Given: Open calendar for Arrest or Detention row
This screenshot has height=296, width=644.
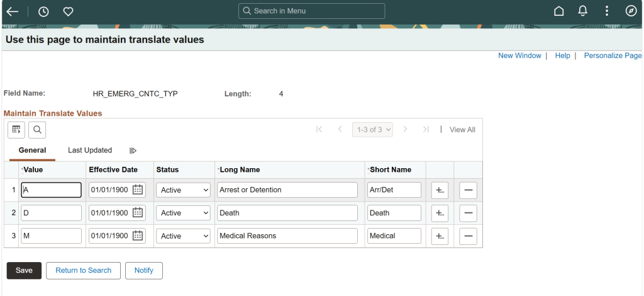Looking at the screenshot, I should [138, 190].
